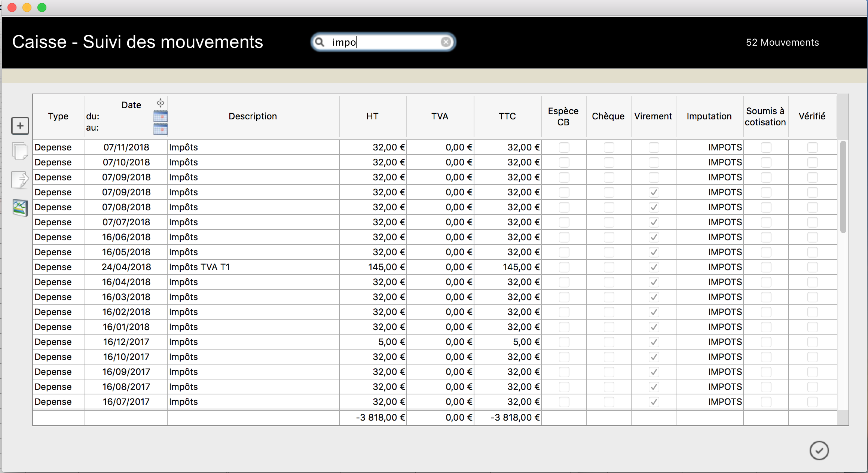The height and width of the screenshot is (473, 868).
Task: Clear the search field with X icon
Action: pos(446,42)
